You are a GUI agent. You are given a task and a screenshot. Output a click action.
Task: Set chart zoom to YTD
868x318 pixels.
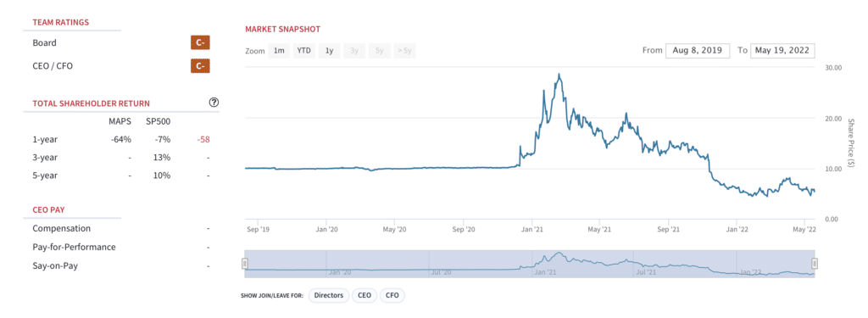tap(304, 50)
